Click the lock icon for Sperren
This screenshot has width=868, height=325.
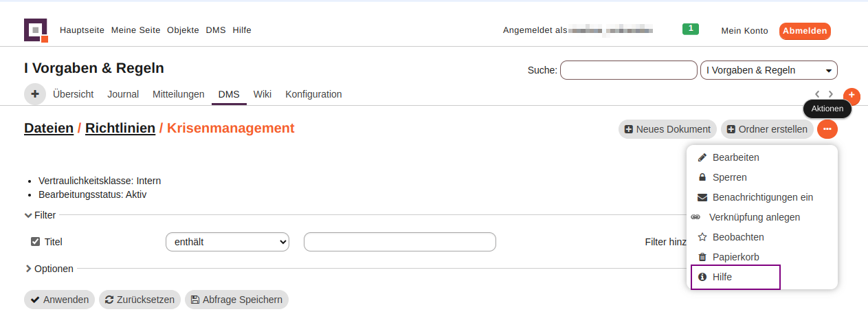[x=702, y=177]
